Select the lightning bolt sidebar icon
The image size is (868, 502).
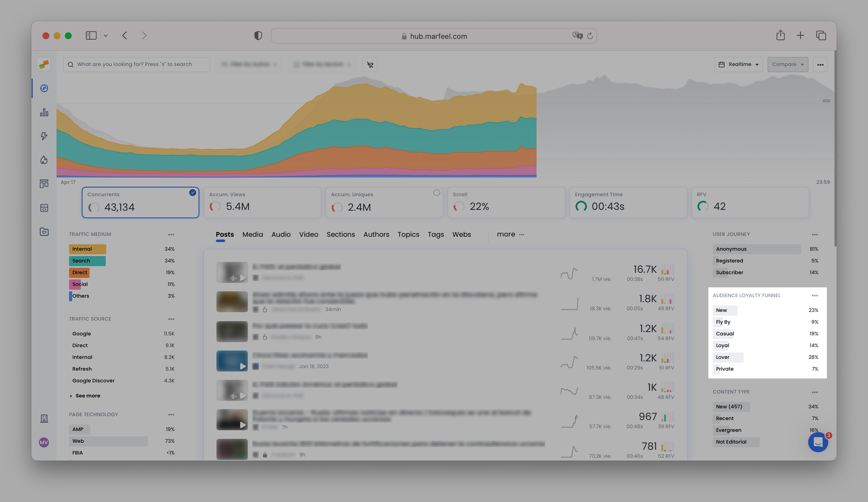(x=44, y=136)
